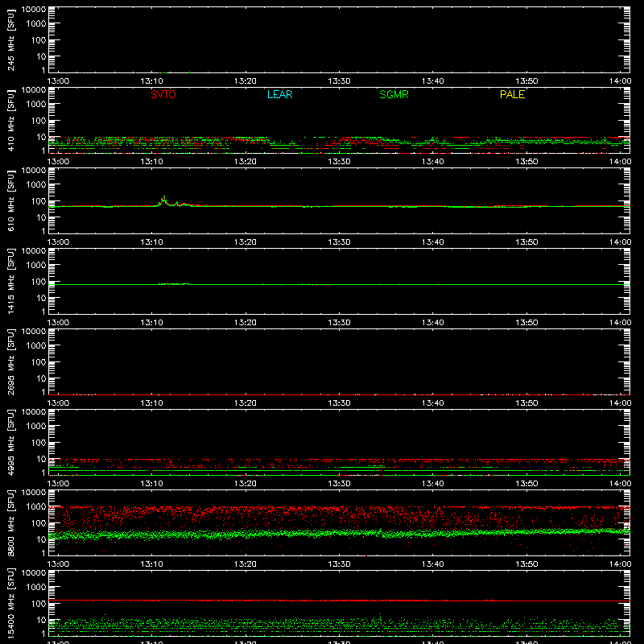The height and width of the screenshot is (644, 644).
Task: Click the 1000 y-axis label on 4995 MHz panel
Action: [36, 427]
